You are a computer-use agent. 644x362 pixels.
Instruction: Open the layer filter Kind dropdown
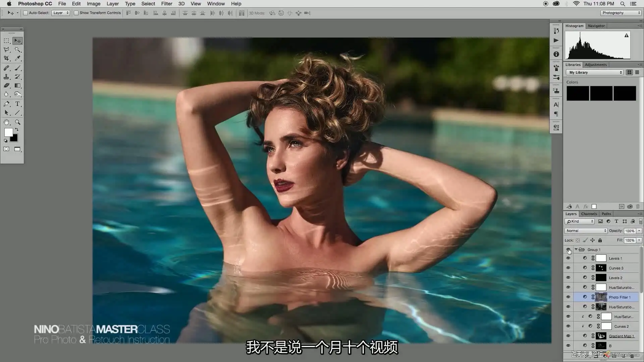(580, 222)
